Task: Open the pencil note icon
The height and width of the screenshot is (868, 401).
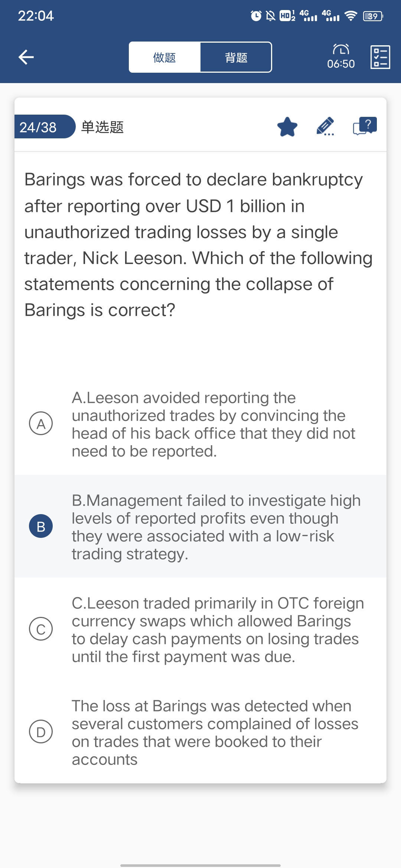Action: coord(325,127)
